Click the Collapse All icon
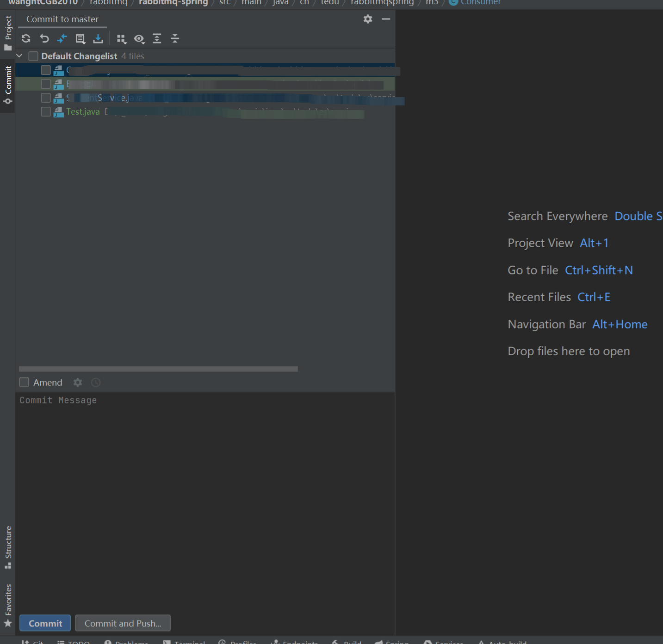663x644 pixels. coord(175,38)
